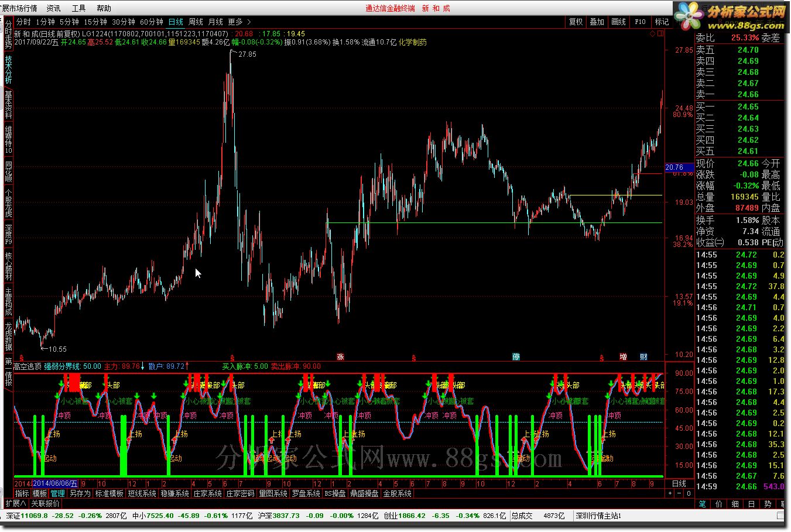Image resolution: width=791 pixels, height=532 pixels.
Task: Click the 复权 button
Action: [x=576, y=22]
